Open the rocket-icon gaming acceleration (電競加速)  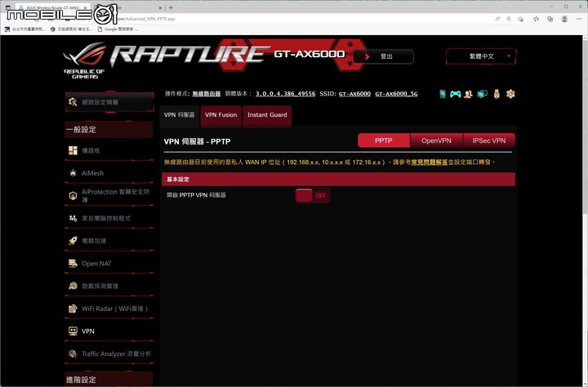pos(109,241)
